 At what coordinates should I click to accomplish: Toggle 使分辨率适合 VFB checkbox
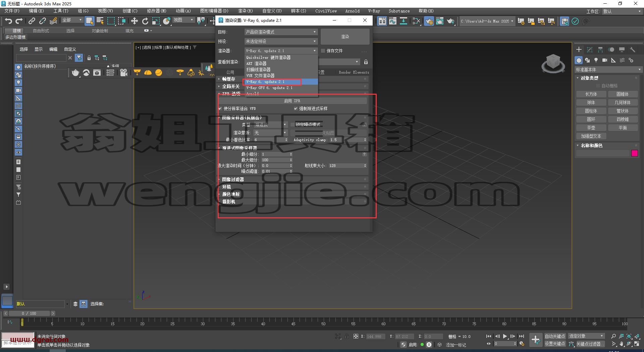click(220, 108)
